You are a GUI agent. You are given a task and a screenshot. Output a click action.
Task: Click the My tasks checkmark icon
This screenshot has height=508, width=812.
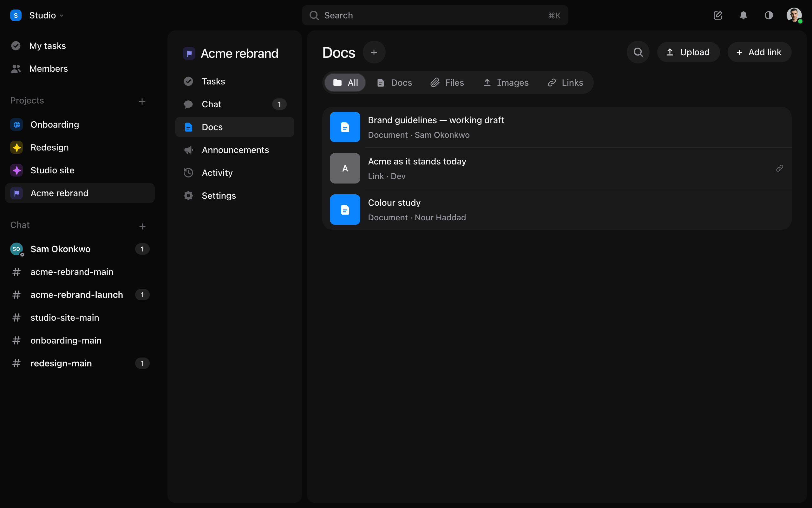16,46
